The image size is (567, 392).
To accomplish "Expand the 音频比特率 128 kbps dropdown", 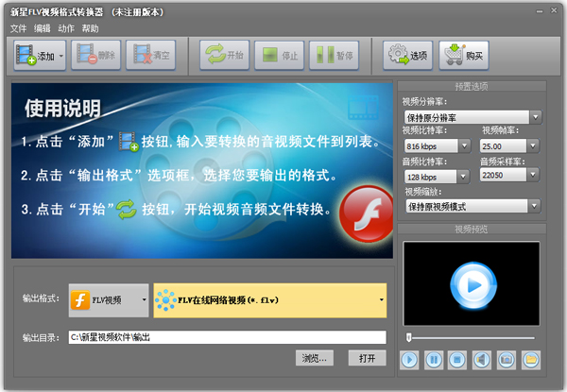I will click(x=463, y=177).
